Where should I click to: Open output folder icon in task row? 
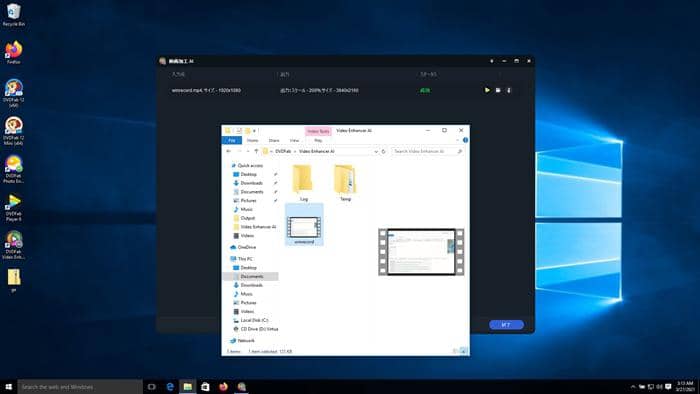498,90
